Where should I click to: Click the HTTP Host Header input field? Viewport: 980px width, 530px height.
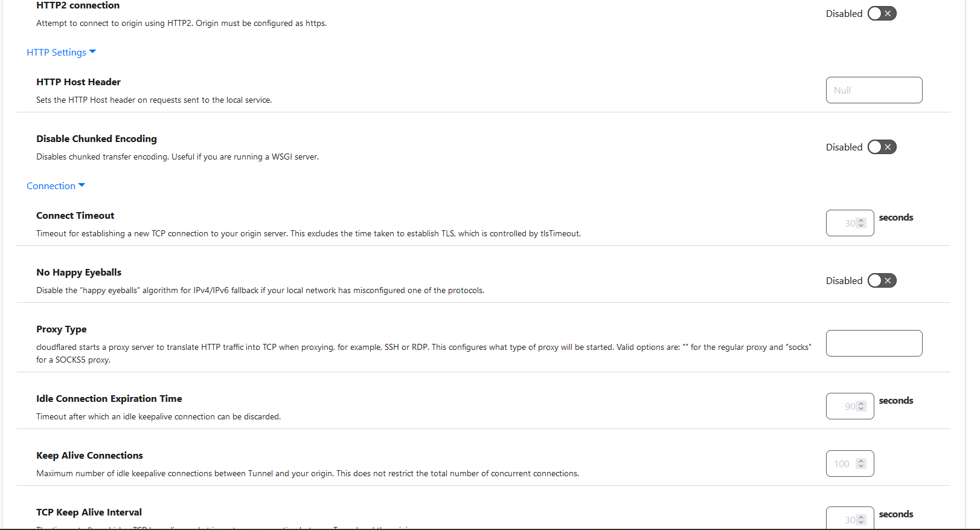coord(874,90)
